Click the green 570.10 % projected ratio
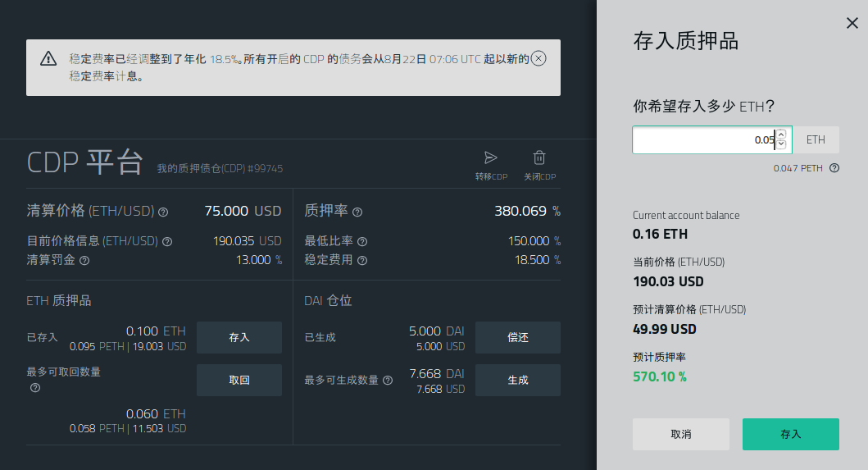 pos(660,376)
